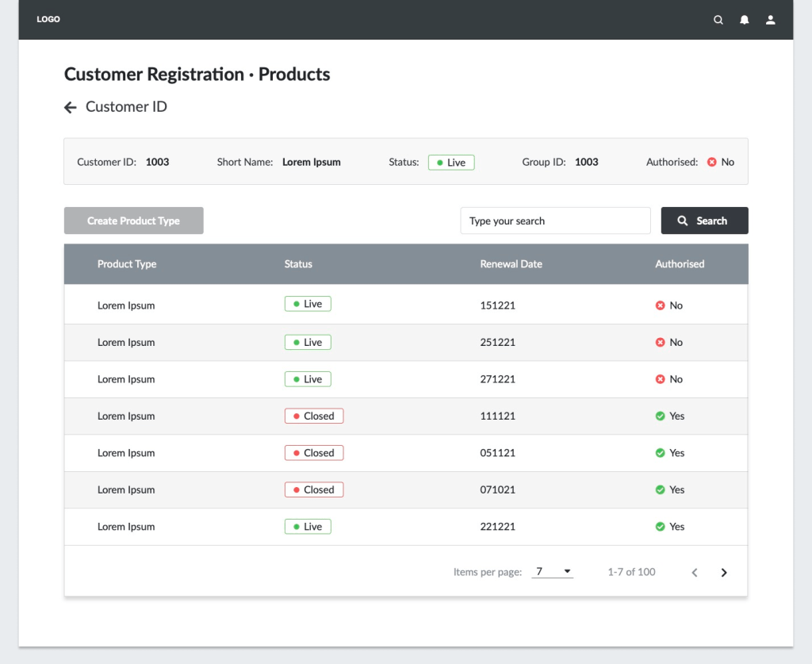Go to next page chevron
812x664 pixels.
coord(723,572)
